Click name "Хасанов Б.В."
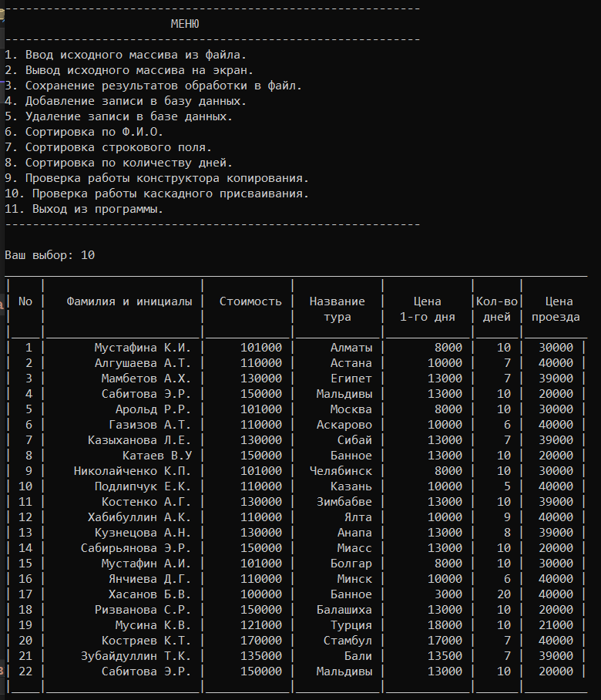The image size is (601, 700). click(149, 594)
